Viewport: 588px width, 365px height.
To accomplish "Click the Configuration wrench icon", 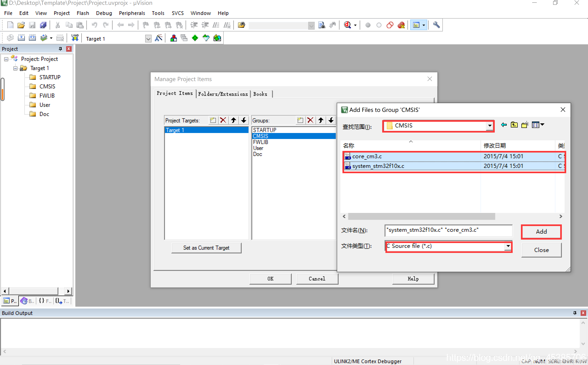I will click(436, 25).
